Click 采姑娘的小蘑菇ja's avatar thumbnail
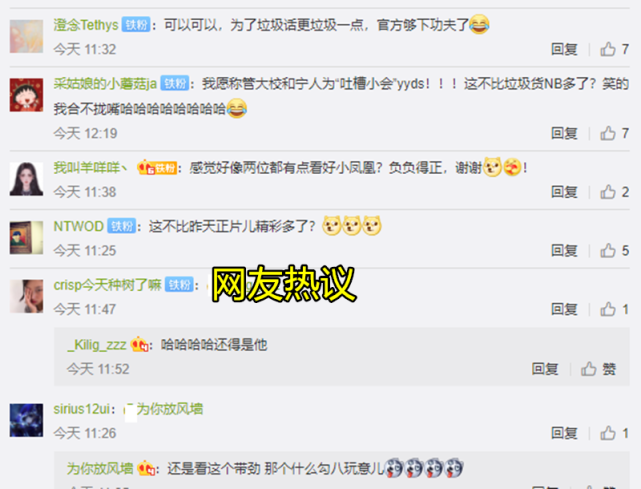Screen dimensions: 641x489 27,95
